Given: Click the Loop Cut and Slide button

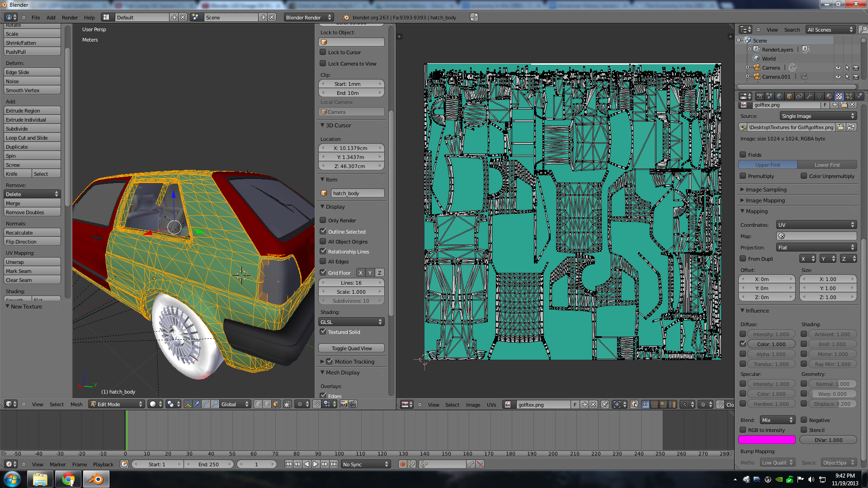Looking at the screenshot, I should click(x=32, y=137).
